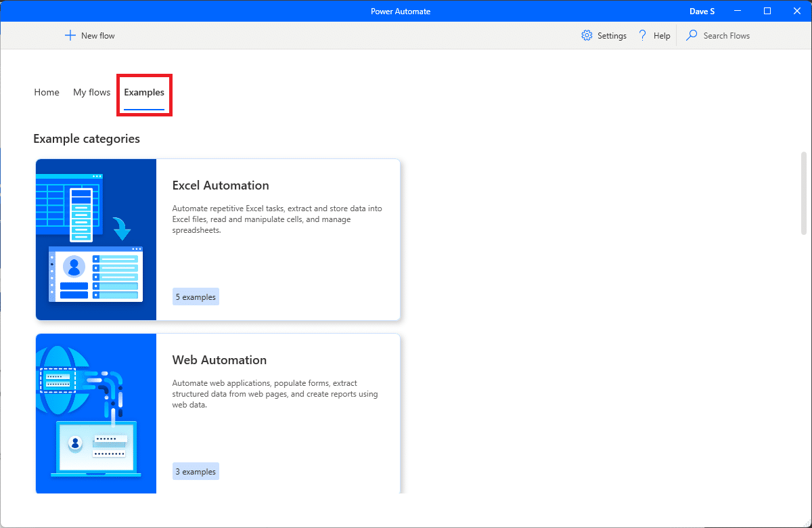The image size is (812, 528).
Task: Click the Web Automation thumbnail image
Action: coord(95,413)
